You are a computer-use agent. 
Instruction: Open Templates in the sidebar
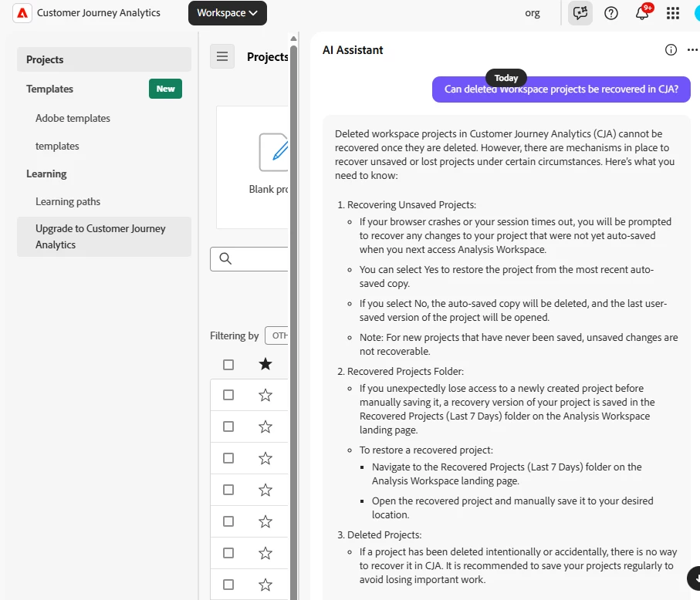pos(49,89)
